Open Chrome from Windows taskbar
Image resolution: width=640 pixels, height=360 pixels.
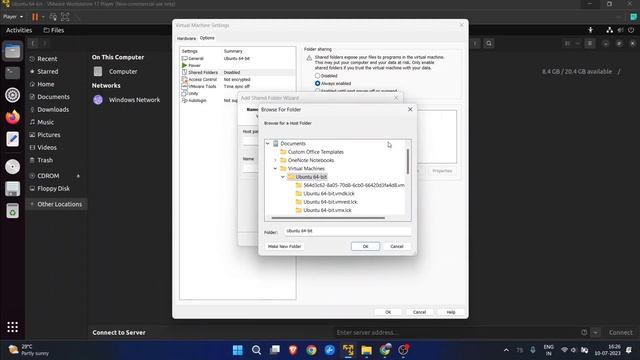(311, 350)
